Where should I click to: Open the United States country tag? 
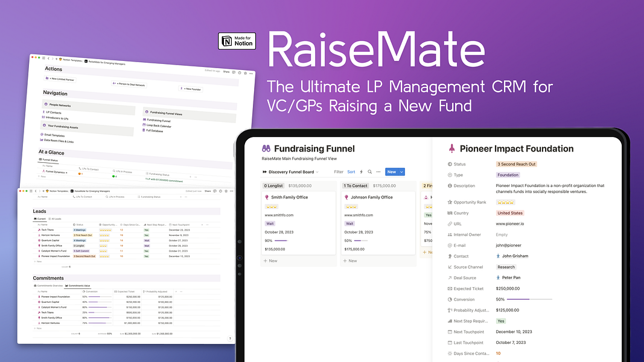[510, 213]
